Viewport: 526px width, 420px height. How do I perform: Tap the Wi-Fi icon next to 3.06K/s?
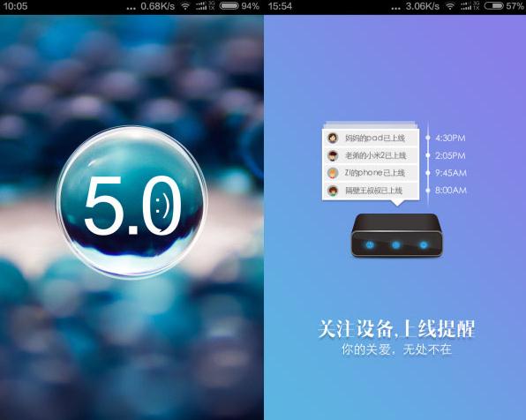coord(450,6)
